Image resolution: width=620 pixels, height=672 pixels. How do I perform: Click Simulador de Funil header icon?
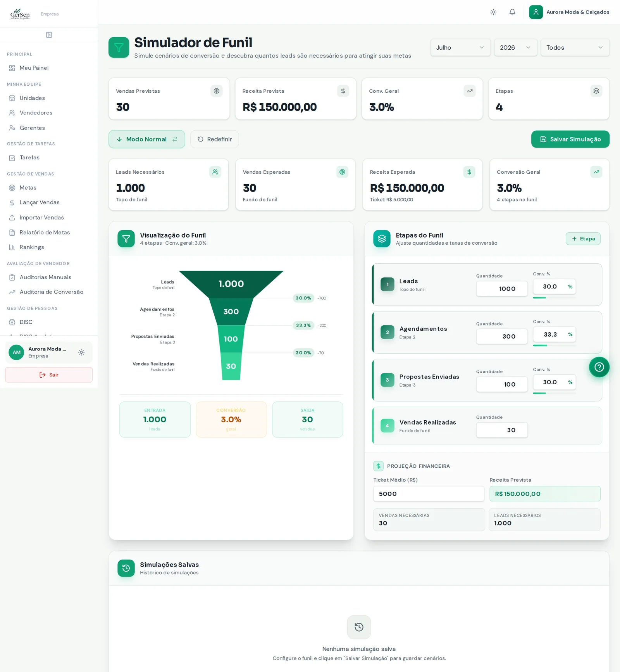119,47
